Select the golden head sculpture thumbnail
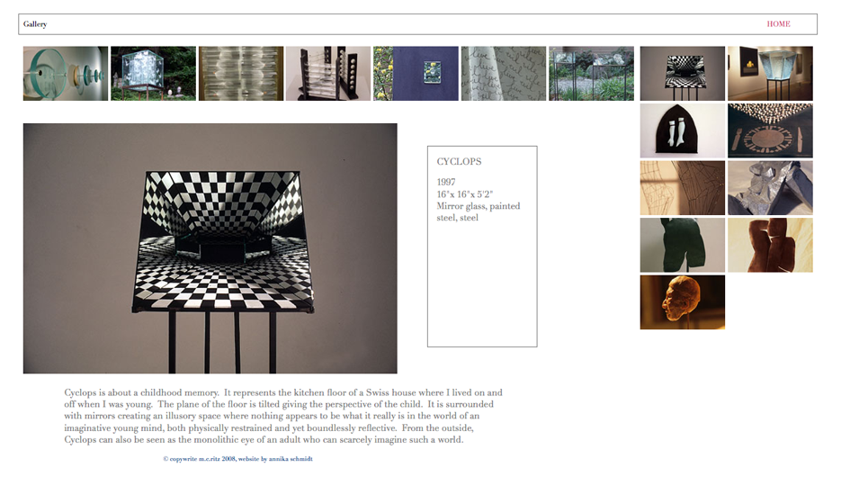Image resolution: width=868 pixels, height=495 pixels. [683, 302]
